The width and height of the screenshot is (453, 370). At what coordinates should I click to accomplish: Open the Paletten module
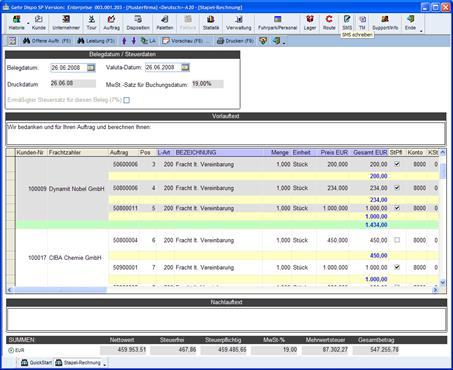click(x=165, y=23)
